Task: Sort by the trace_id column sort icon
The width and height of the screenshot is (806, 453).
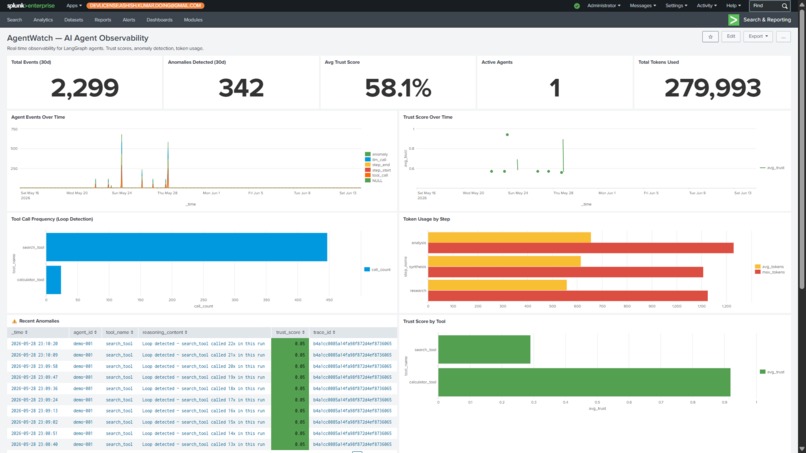Action: coord(334,333)
